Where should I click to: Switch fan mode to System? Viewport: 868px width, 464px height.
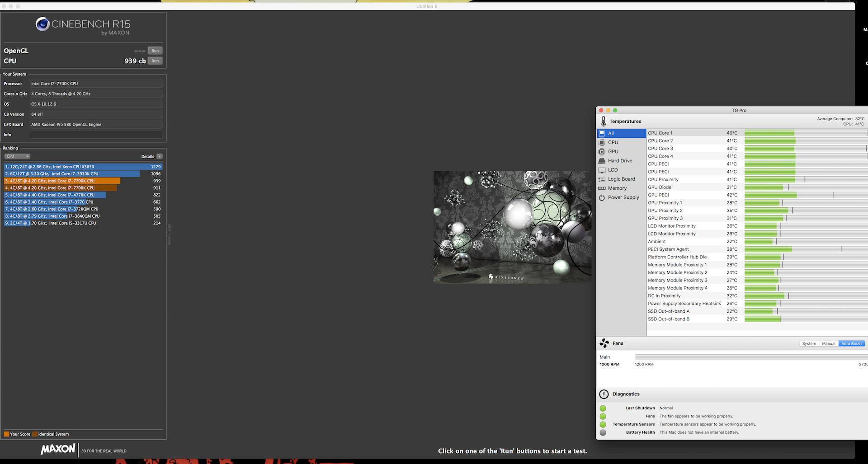pyautogui.click(x=809, y=343)
